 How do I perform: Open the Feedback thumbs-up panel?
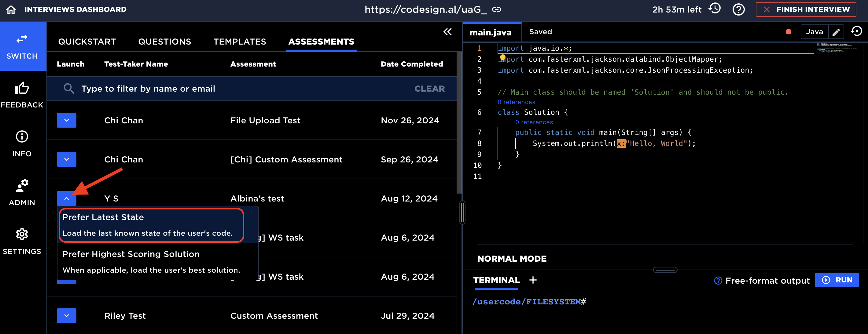point(22,95)
